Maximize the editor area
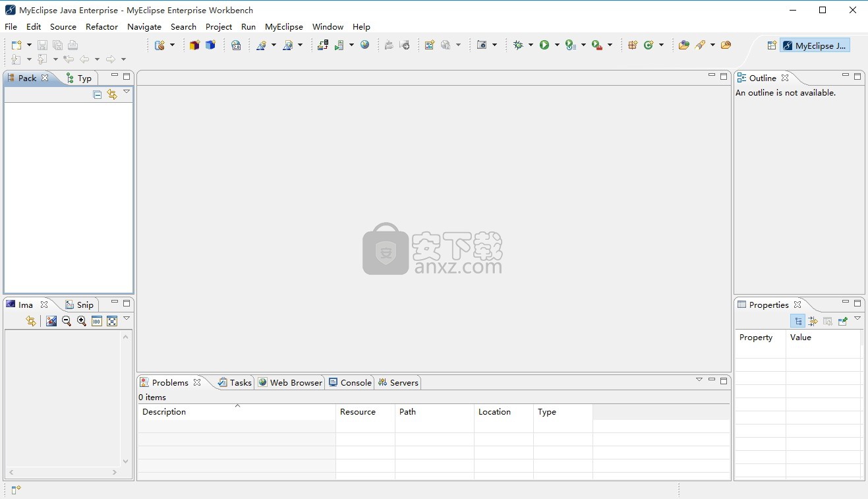This screenshot has width=868, height=499. tap(724, 76)
